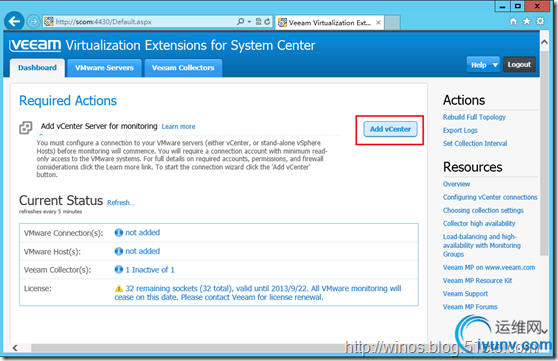Image resolution: width=558 pixels, height=361 pixels.
Task: Open the Overview resource link
Action: pos(456,184)
